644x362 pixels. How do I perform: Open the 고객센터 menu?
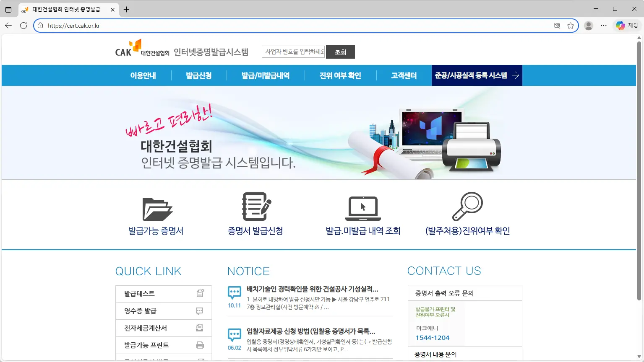(404, 75)
